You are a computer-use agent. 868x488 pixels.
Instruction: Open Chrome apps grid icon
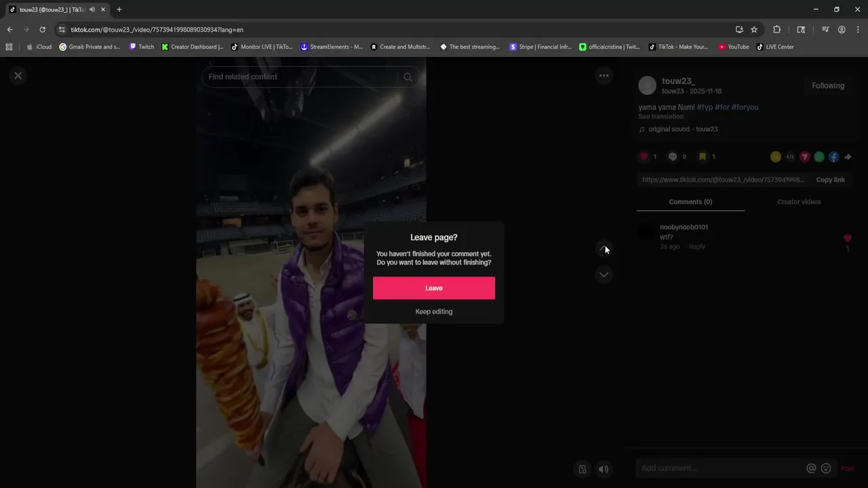[9, 47]
